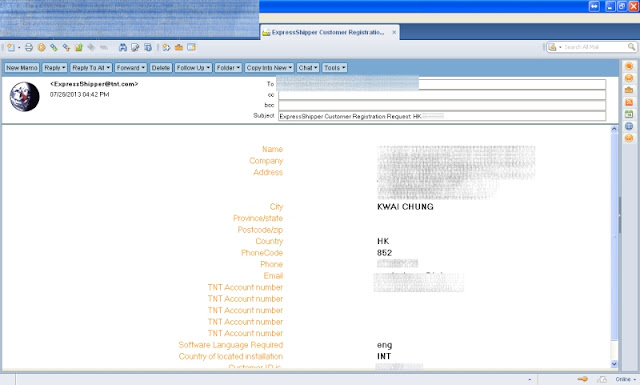Image resolution: width=640 pixels, height=385 pixels.
Task: Click the double arrow window control icon
Action: [x=594, y=7]
